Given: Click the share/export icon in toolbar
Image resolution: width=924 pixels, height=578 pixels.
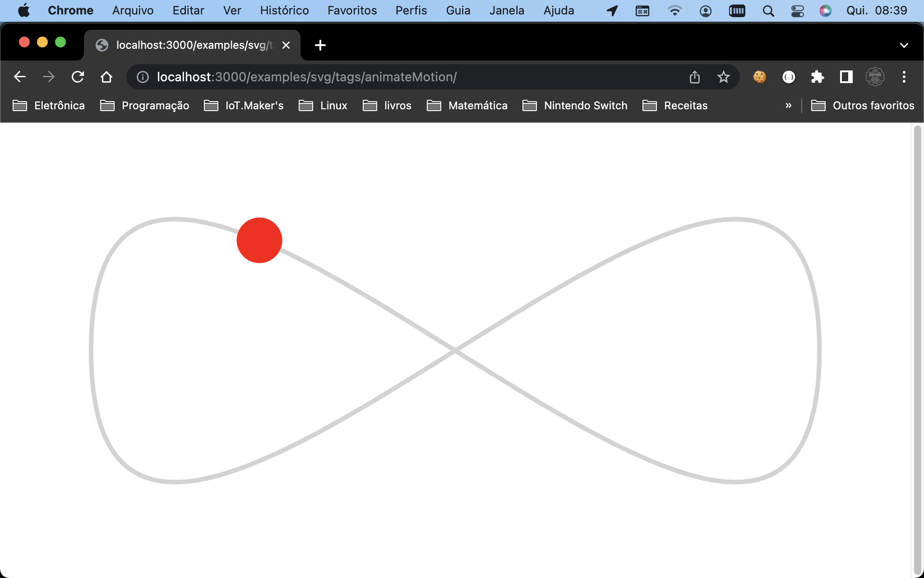Looking at the screenshot, I should (x=694, y=77).
